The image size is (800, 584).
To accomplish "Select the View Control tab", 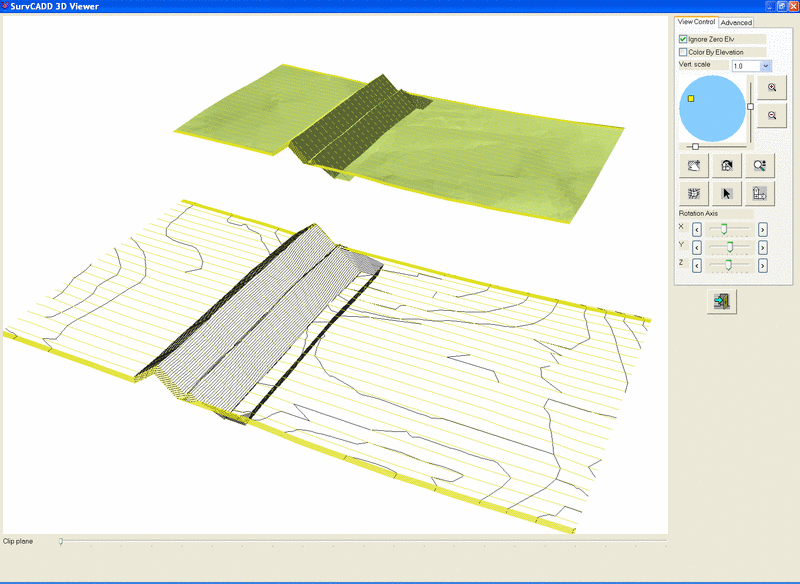I will coord(696,22).
